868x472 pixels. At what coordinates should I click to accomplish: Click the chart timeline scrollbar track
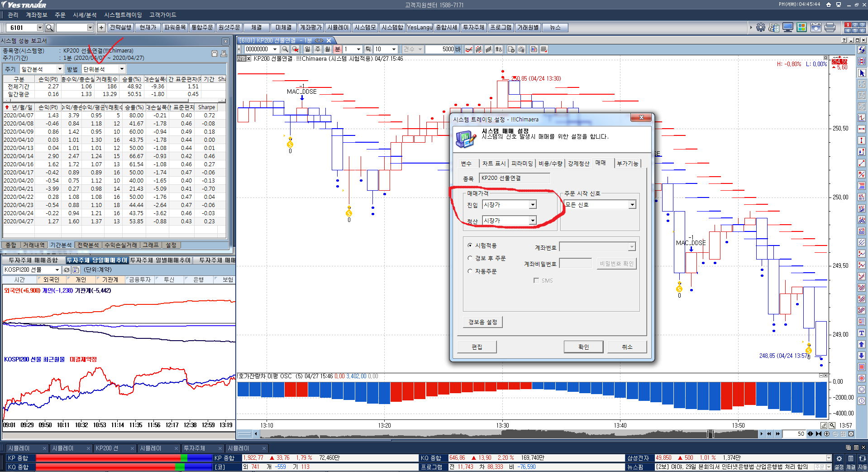tap(498, 434)
